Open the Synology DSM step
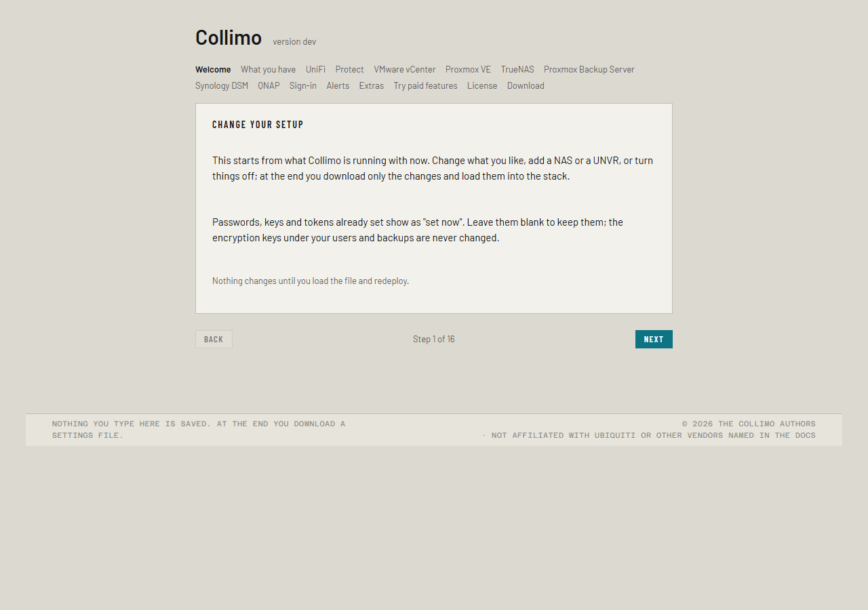This screenshot has height=610, width=868. pyautogui.click(x=222, y=85)
